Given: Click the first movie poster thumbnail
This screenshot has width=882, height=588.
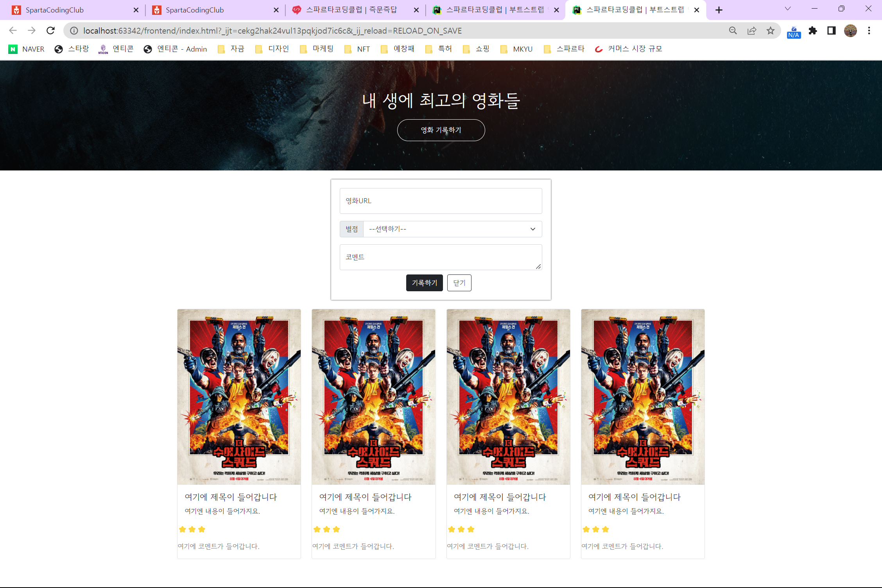Looking at the screenshot, I should [x=239, y=397].
